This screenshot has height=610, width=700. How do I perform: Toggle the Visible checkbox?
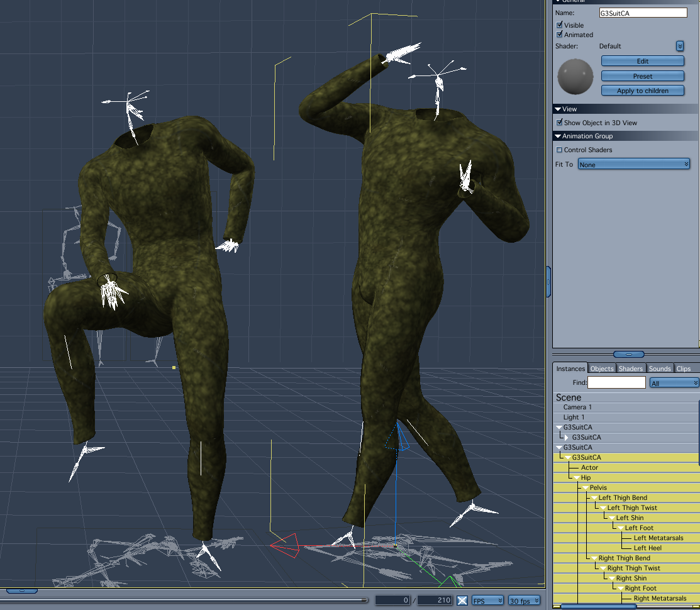click(559, 25)
